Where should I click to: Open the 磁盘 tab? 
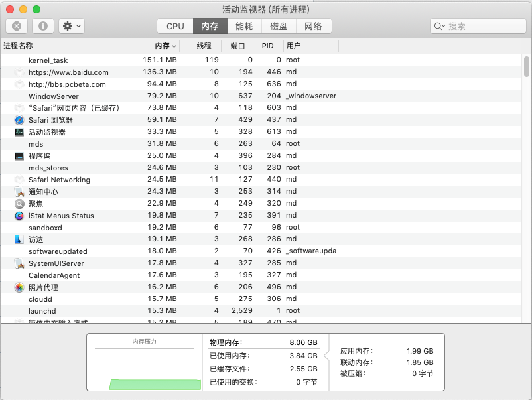point(279,26)
